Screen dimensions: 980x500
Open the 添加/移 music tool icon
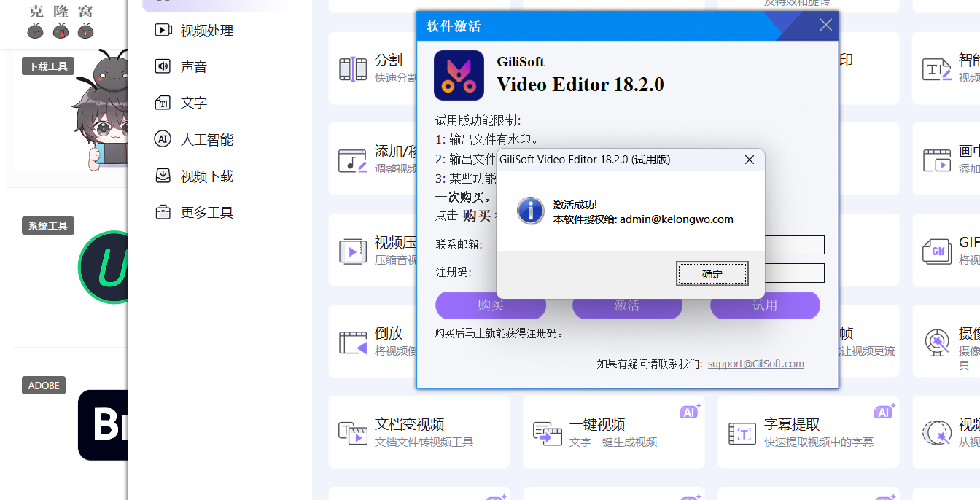tap(352, 160)
